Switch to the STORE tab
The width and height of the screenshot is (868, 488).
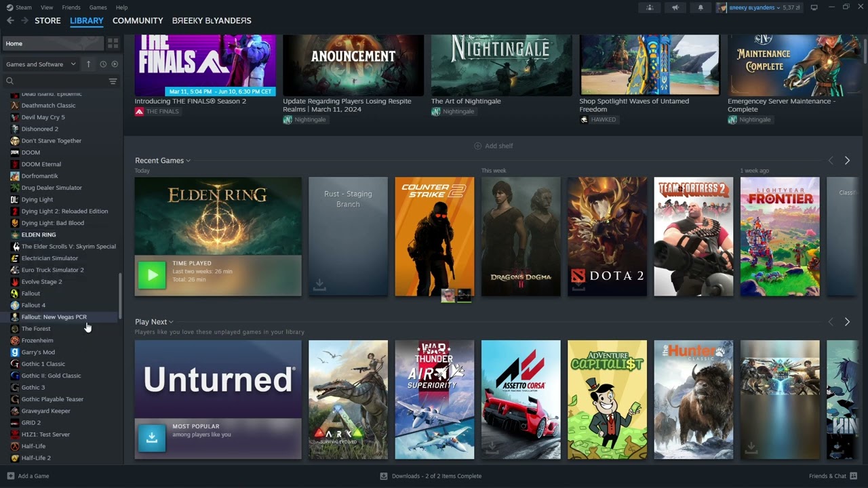coord(47,20)
